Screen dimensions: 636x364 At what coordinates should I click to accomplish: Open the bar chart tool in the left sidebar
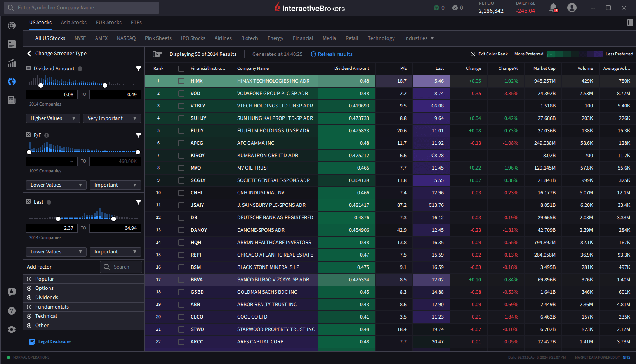(x=12, y=63)
